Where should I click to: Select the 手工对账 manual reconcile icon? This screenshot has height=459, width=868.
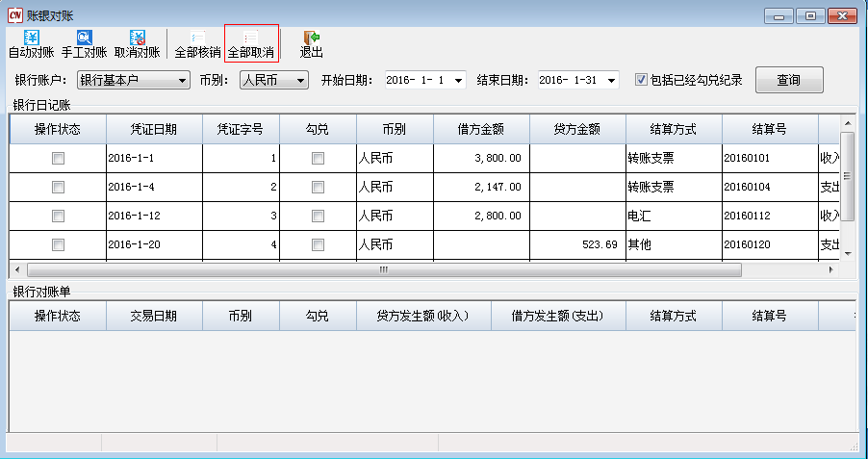point(84,38)
